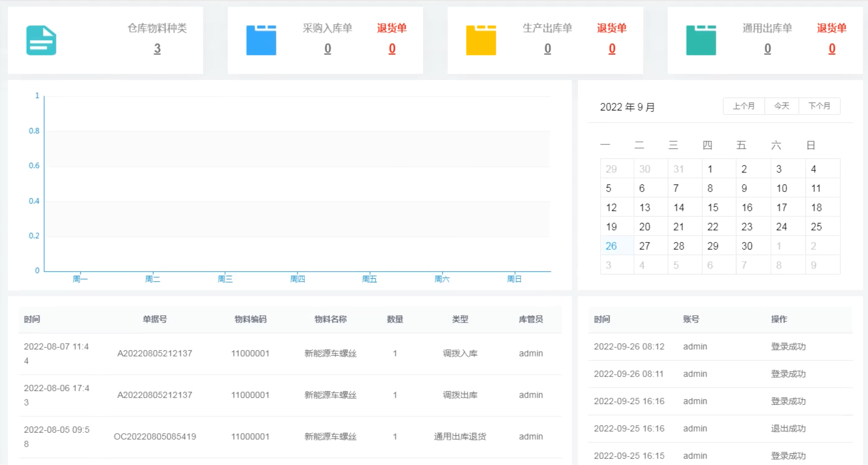868x465 pixels.
Task: Click the 周四 label on chart axis
Action: (x=297, y=279)
